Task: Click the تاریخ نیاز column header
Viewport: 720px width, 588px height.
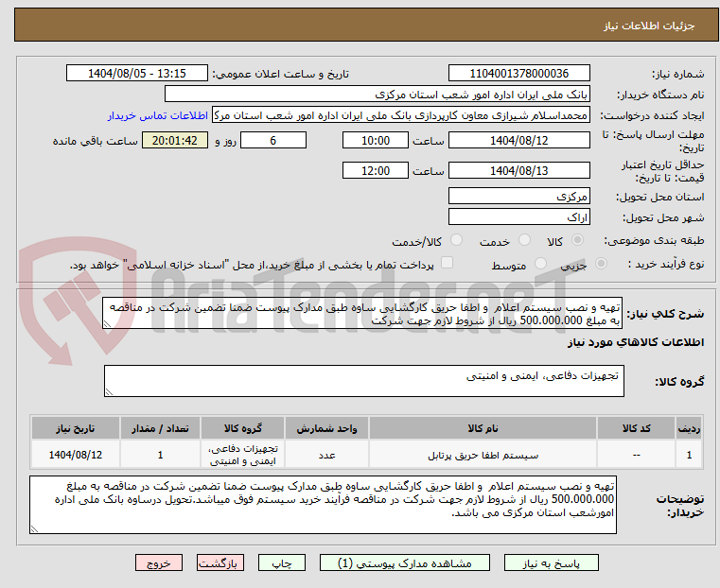Action: tap(76, 428)
